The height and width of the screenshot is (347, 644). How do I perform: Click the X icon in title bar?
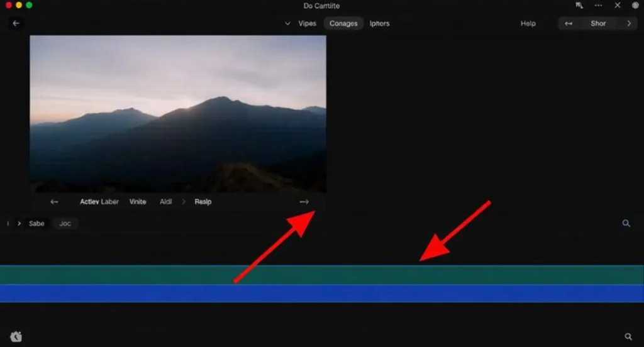(618, 5)
